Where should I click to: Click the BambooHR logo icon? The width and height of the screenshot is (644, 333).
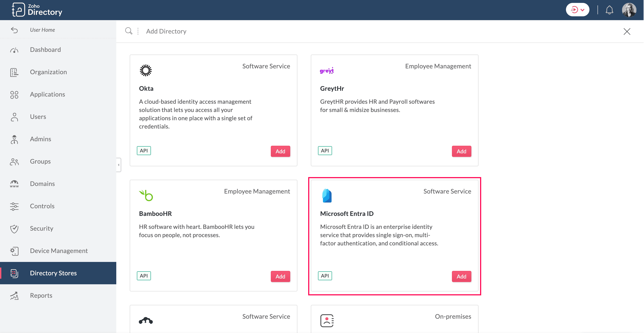(x=146, y=195)
